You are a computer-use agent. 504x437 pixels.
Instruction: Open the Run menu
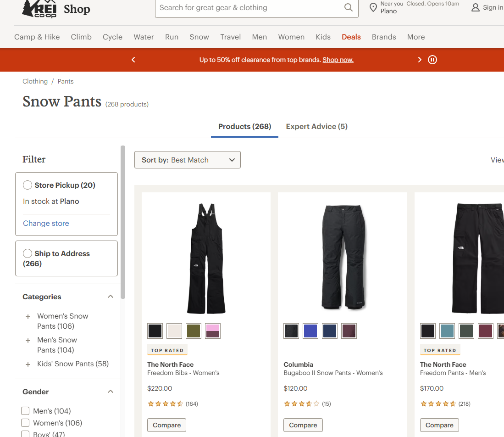pyautogui.click(x=172, y=37)
